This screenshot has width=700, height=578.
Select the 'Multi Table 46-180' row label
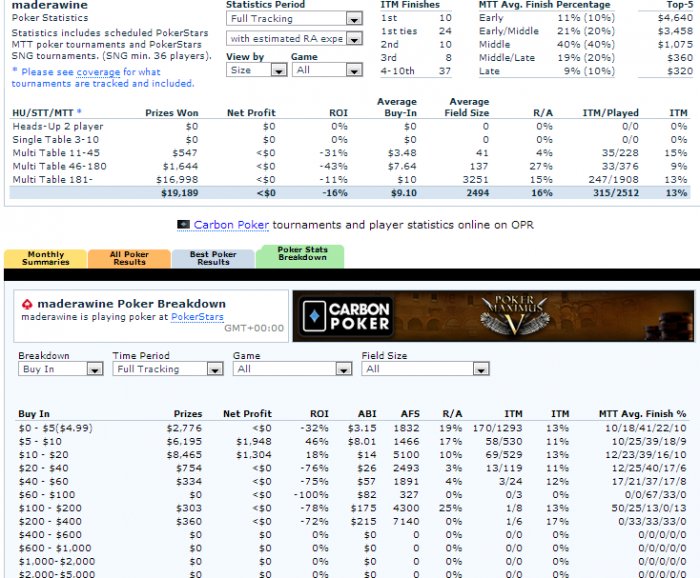pyautogui.click(x=59, y=166)
